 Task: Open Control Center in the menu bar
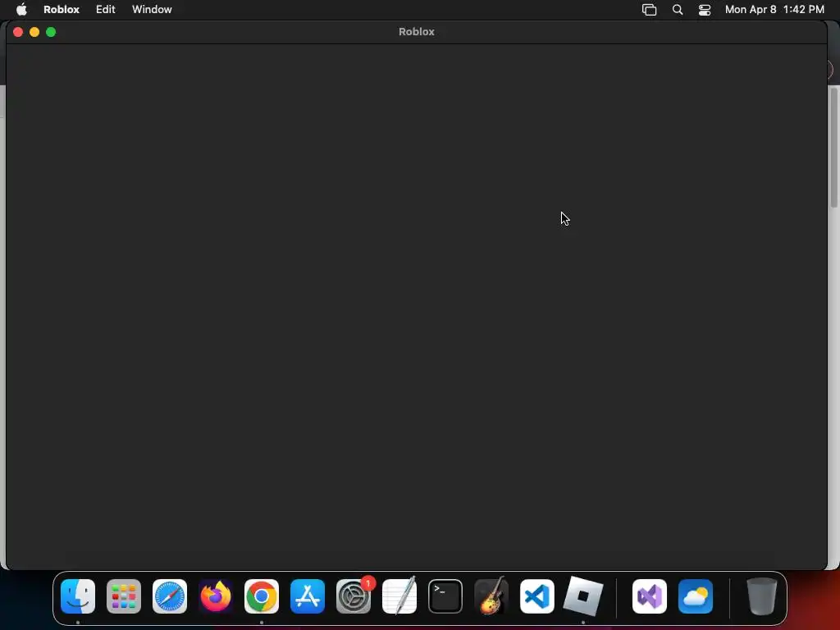[705, 10]
